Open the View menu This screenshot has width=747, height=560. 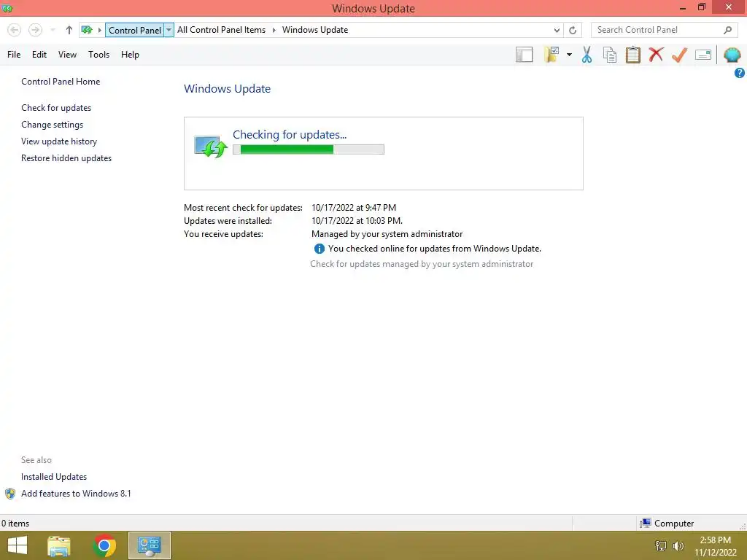[67, 55]
